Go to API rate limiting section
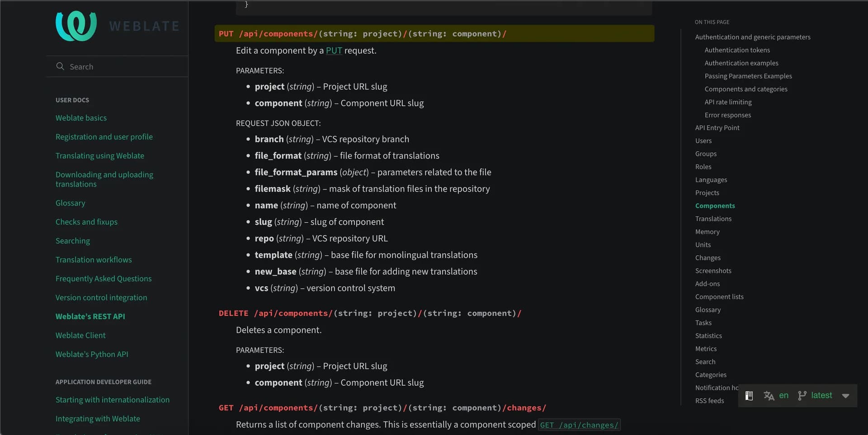This screenshot has height=435, width=868. coord(728,102)
